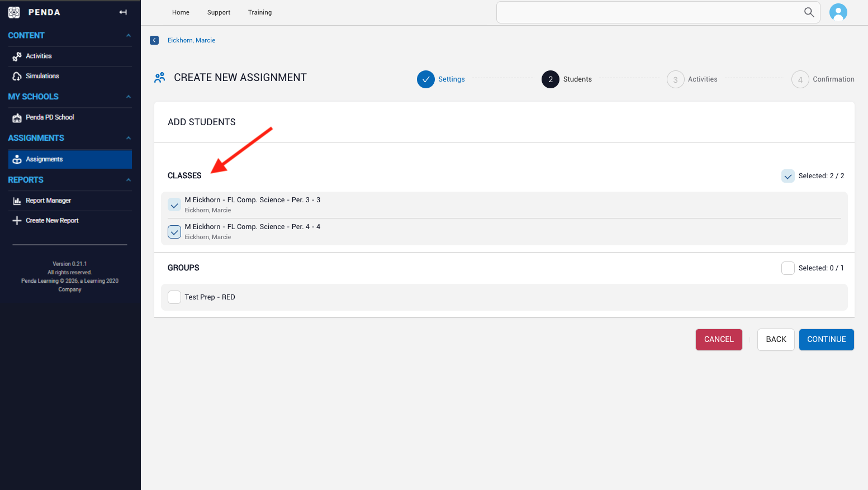Go to the Settings step label
The height and width of the screenshot is (490, 868).
(x=452, y=79)
